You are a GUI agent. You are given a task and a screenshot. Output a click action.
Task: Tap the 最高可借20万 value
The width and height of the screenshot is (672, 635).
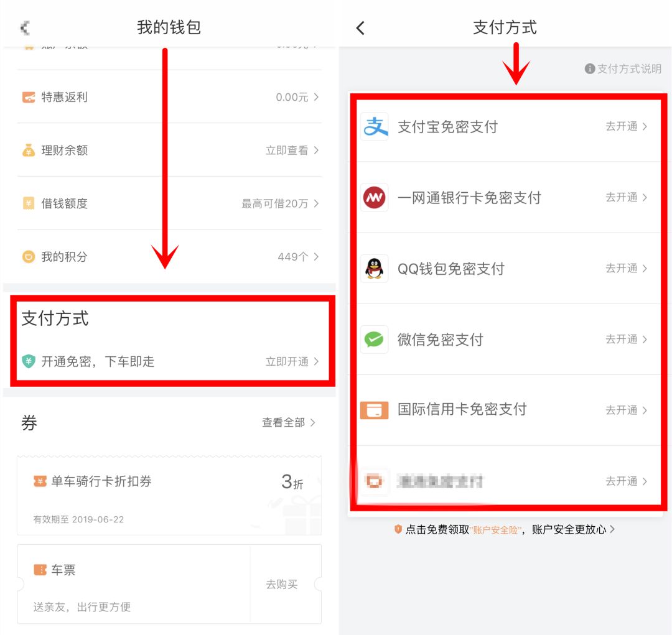tap(275, 203)
